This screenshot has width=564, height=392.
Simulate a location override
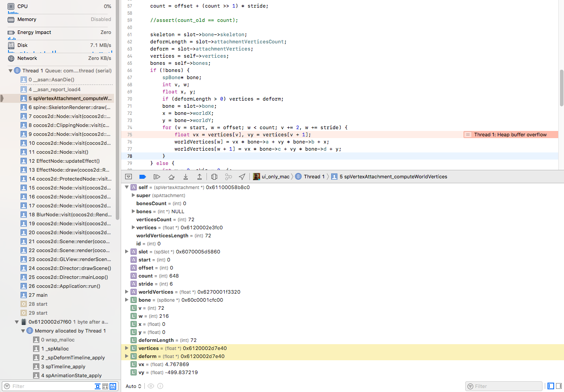[x=242, y=177]
